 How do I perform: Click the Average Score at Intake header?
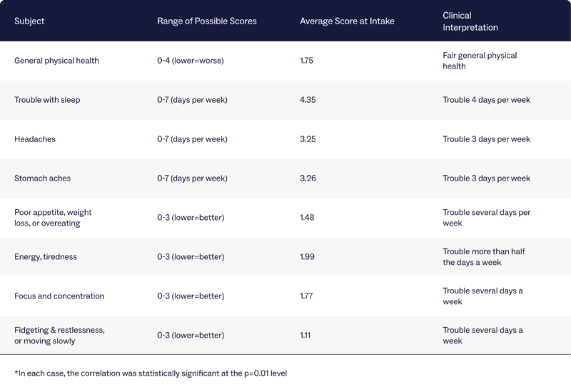(348, 21)
